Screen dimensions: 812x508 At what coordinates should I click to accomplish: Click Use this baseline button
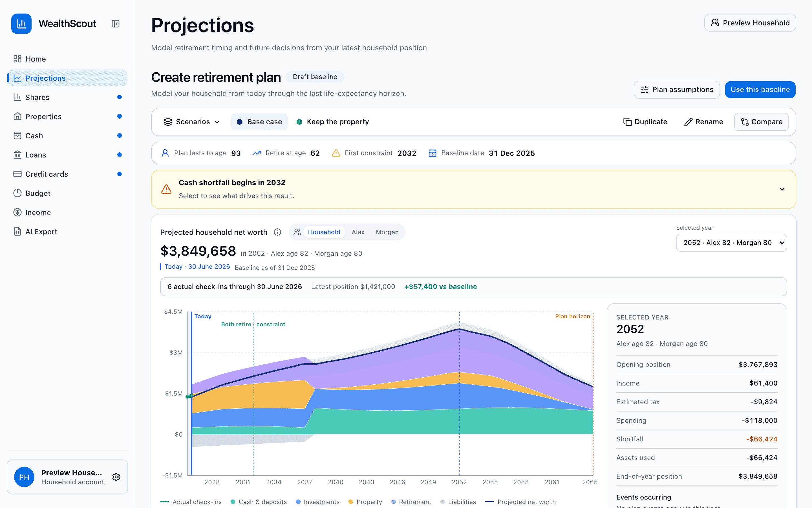760,90
